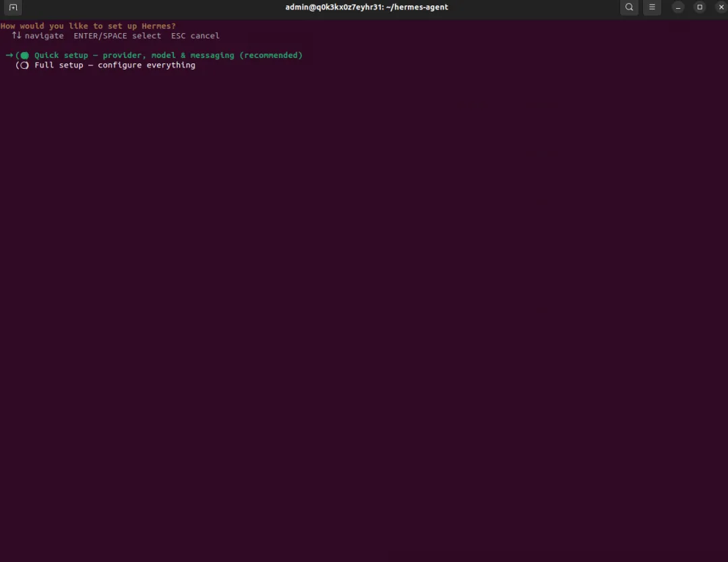Open a new terminal tab
Image resolution: width=728 pixels, height=562 pixels.
tap(13, 7)
